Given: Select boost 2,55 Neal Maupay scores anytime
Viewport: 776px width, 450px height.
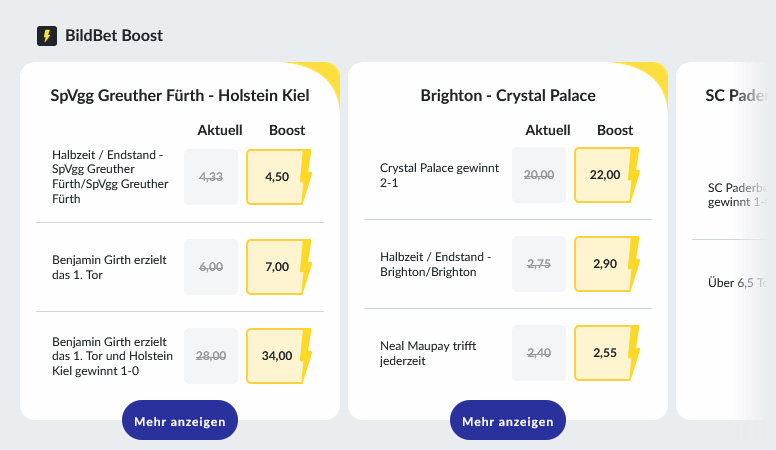Looking at the screenshot, I should click(x=606, y=353).
